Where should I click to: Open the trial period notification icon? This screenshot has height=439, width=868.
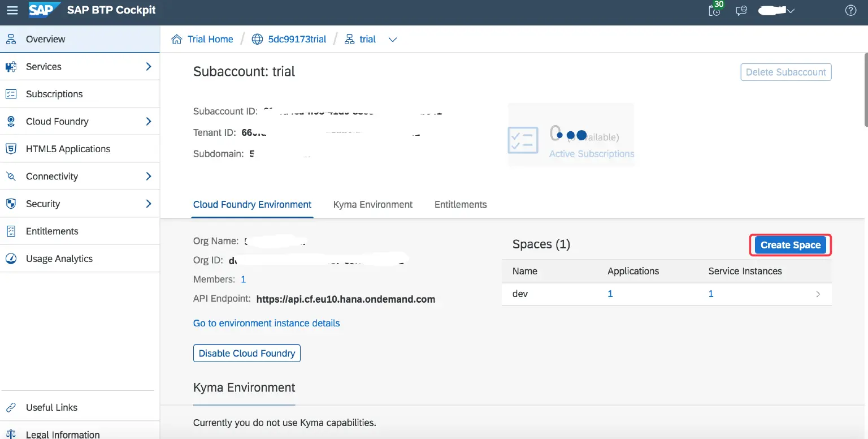(715, 10)
